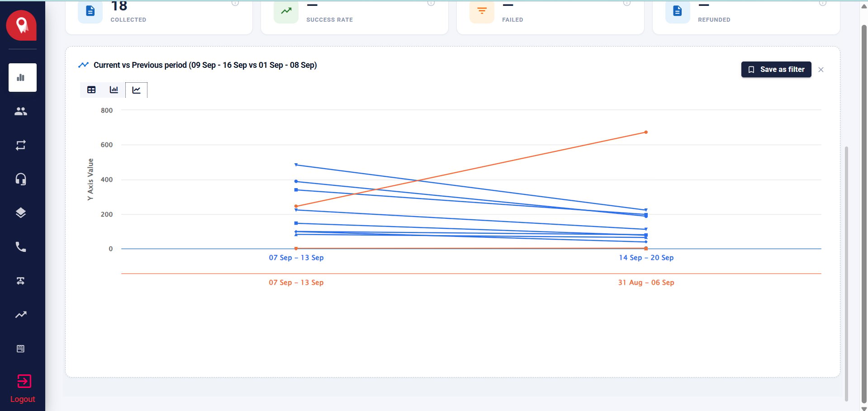The height and width of the screenshot is (411, 868).
Task: Open the layers stack sidebar icon
Action: click(21, 213)
